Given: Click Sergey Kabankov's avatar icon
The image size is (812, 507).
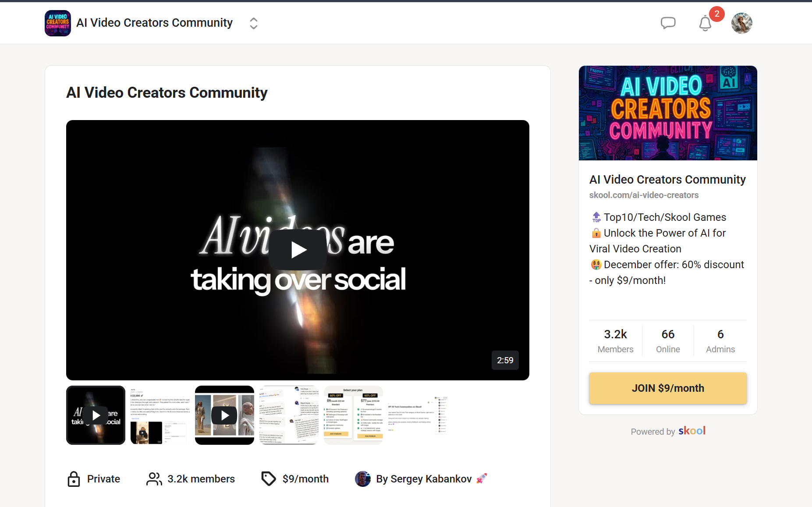Looking at the screenshot, I should tap(363, 479).
